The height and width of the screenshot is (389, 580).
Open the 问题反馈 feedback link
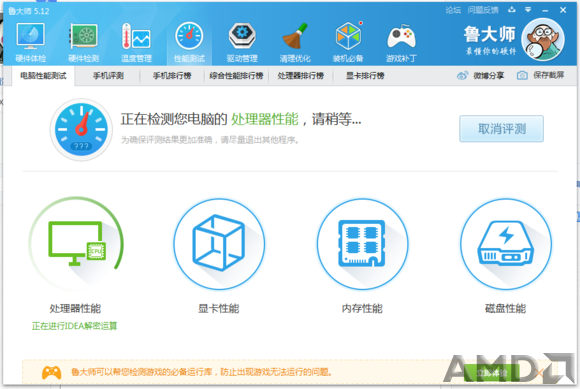[x=483, y=10]
